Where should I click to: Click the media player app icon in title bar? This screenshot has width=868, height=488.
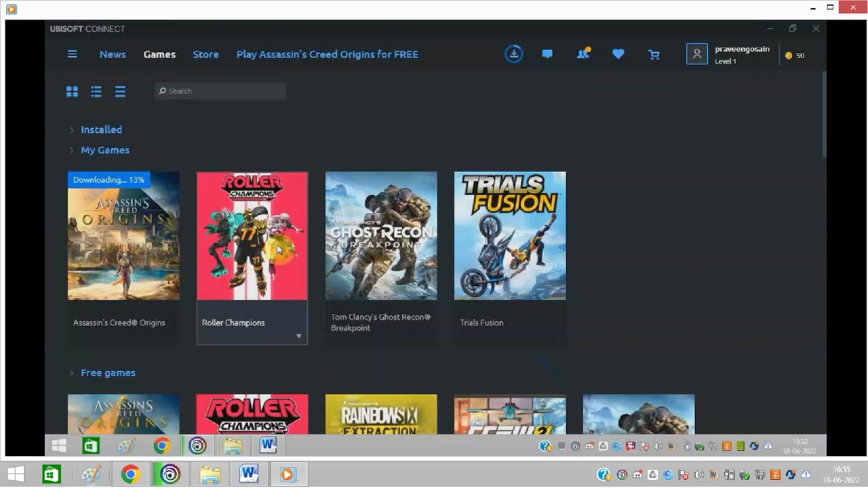tap(11, 9)
